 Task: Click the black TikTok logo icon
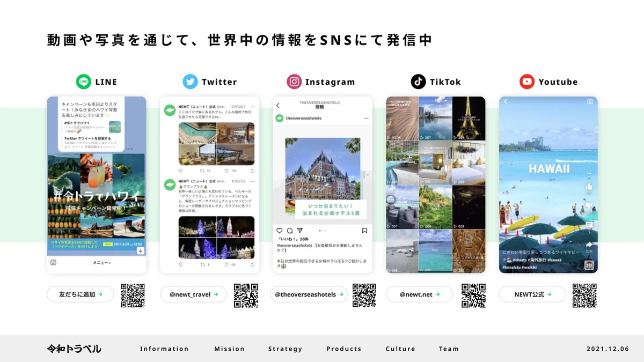tap(418, 82)
